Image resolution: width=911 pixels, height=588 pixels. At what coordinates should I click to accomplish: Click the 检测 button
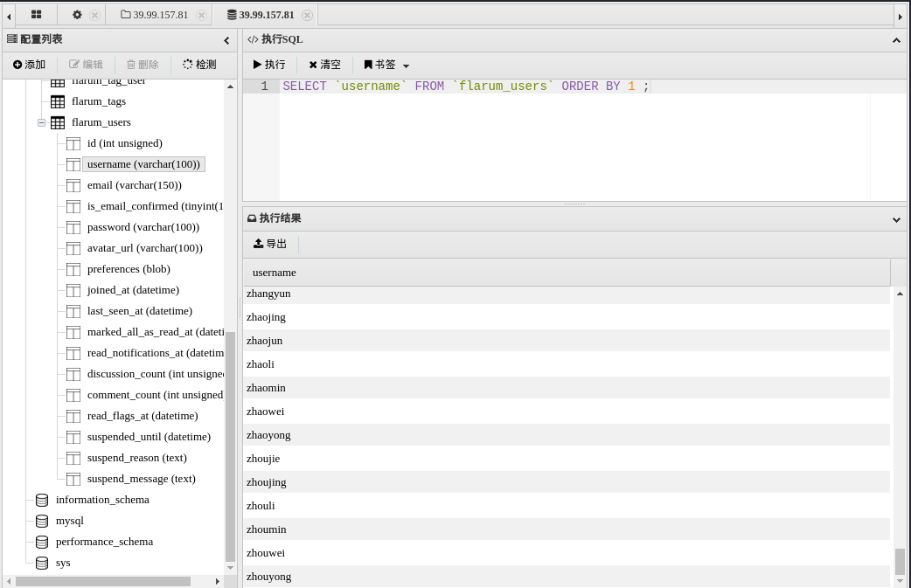click(199, 65)
